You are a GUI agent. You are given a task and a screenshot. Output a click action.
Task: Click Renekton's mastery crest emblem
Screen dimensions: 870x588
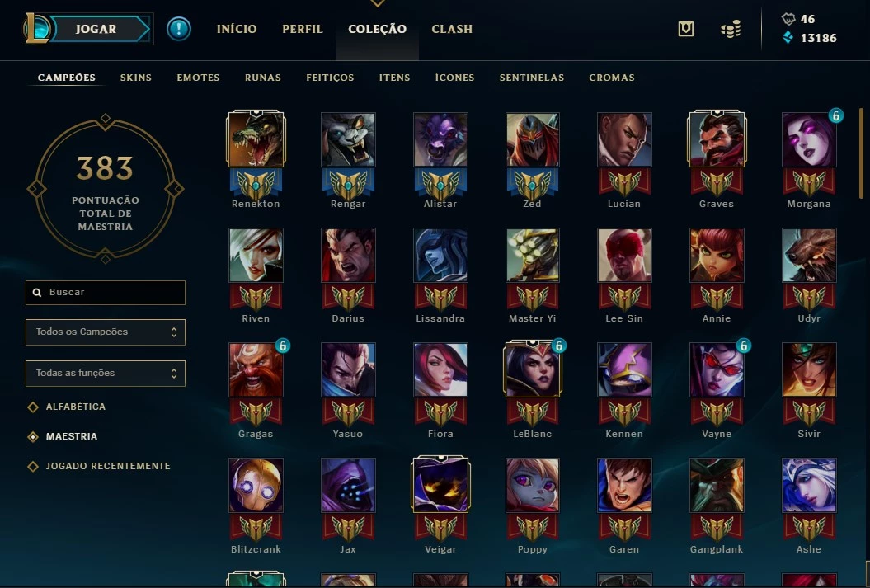click(x=256, y=184)
